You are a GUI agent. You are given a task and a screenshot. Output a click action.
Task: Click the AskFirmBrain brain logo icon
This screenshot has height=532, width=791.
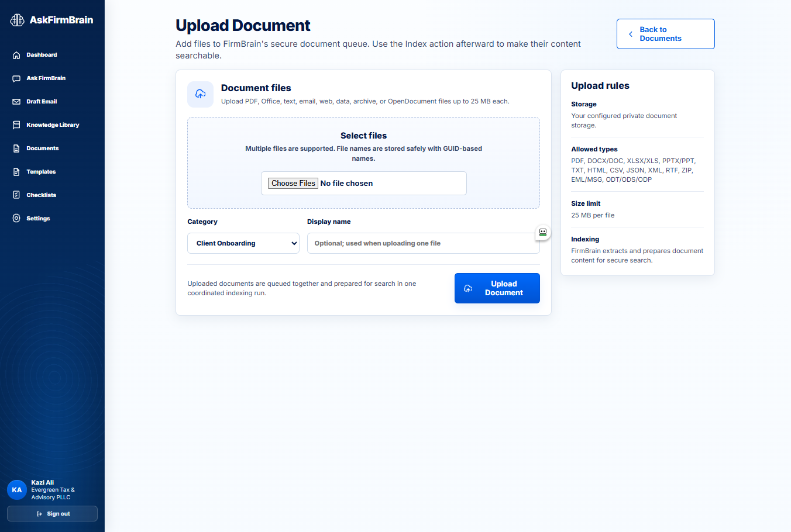(x=18, y=20)
